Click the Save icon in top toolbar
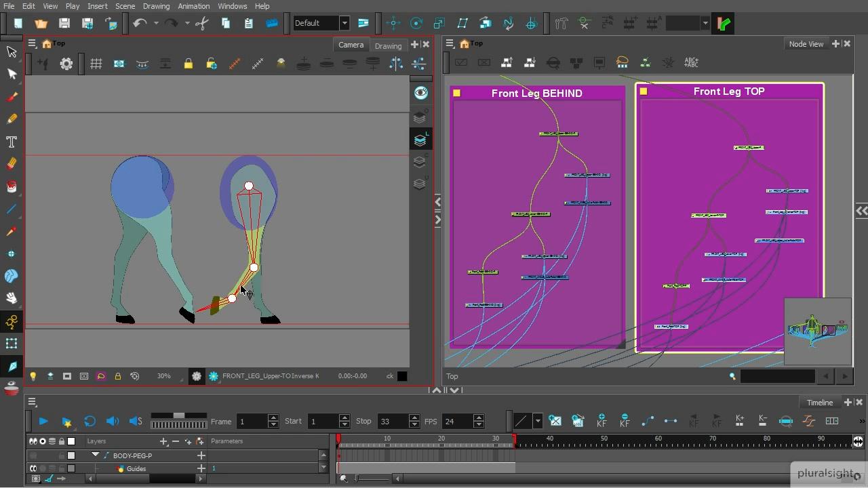 [64, 23]
